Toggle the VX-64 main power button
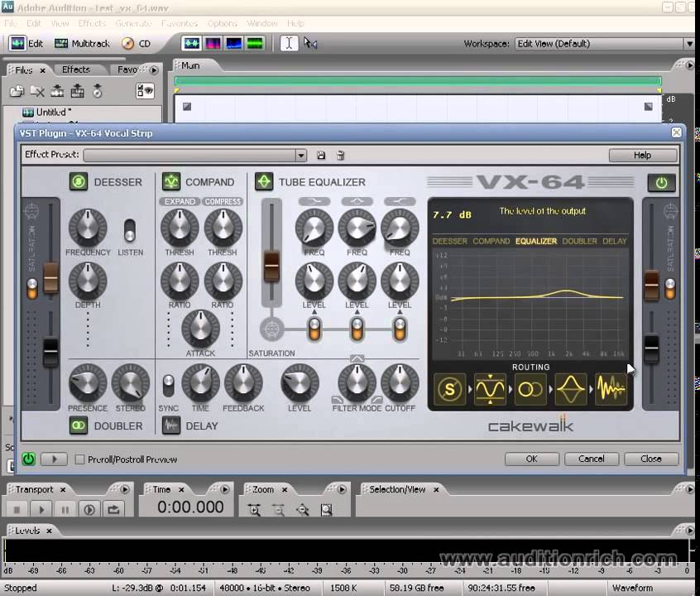This screenshot has height=596, width=700. click(662, 183)
